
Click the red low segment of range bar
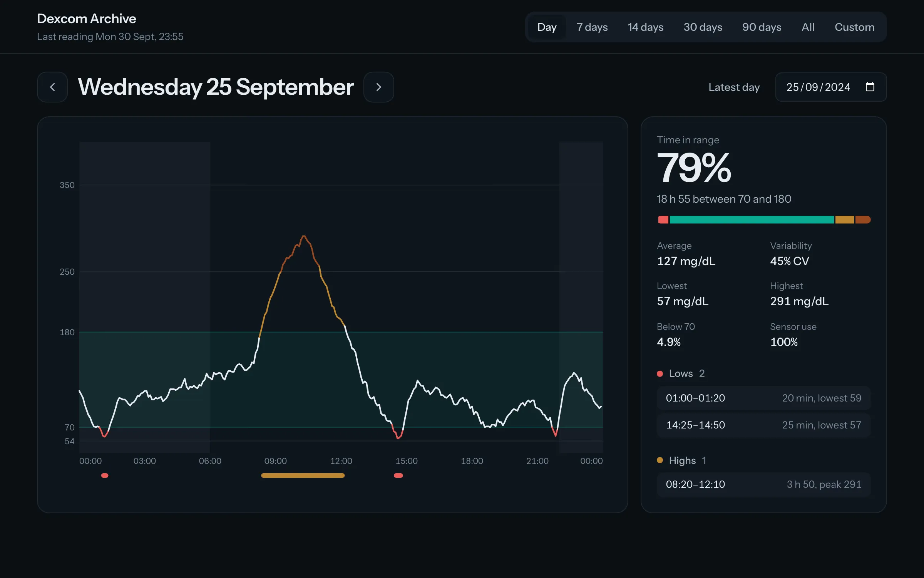[x=663, y=220]
